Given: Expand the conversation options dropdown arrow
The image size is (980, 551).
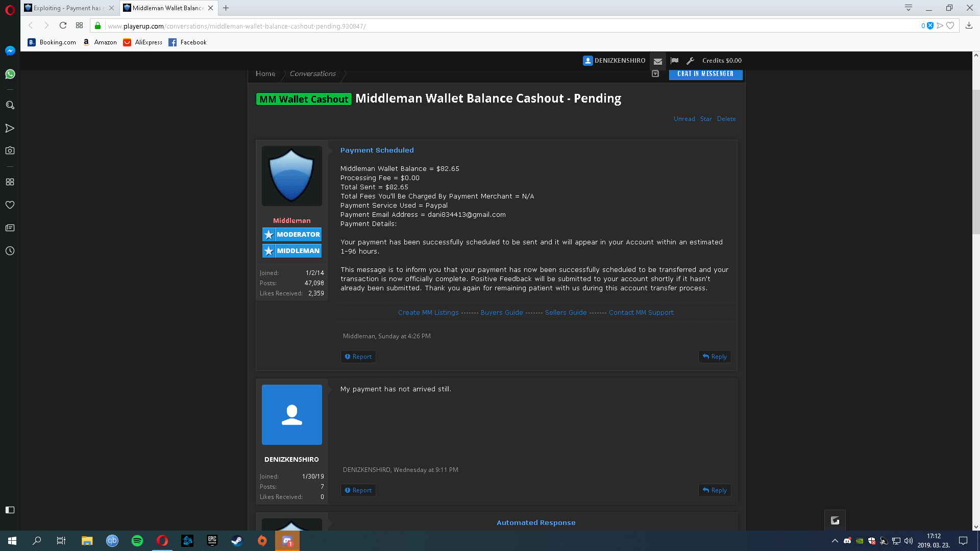Looking at the screenshot, I should pos(655,74).
